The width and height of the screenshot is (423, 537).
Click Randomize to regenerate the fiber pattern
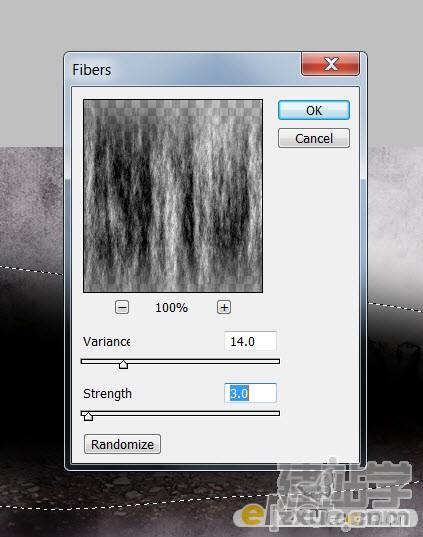coord(122,444)
